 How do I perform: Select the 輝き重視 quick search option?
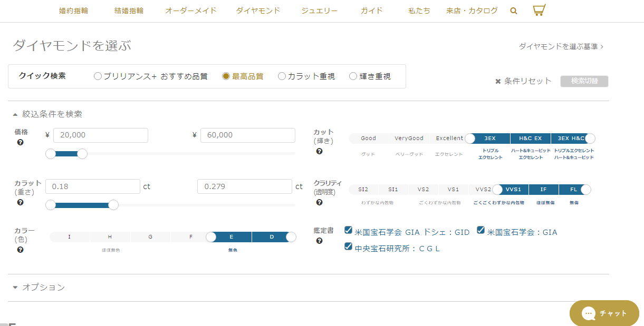(x=353, y=76)
